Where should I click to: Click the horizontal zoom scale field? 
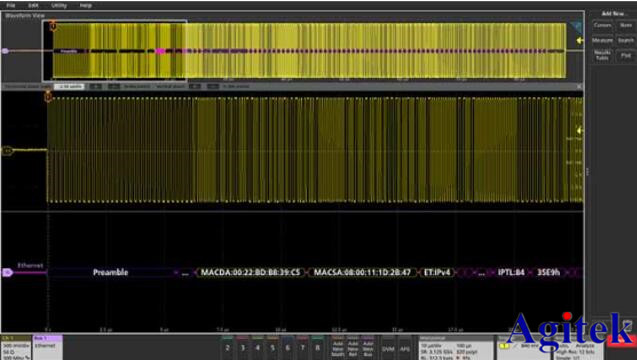point(70,87)
